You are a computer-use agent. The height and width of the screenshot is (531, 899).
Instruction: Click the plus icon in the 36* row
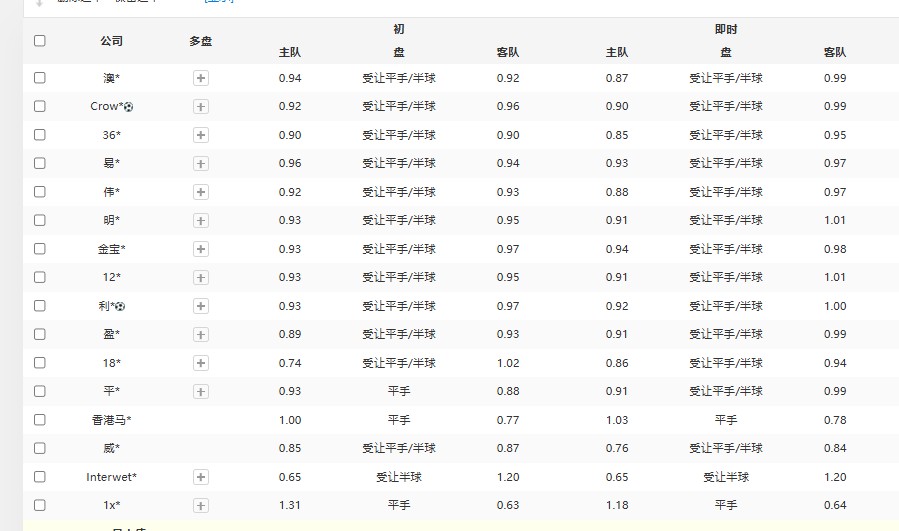click(200, 135)
